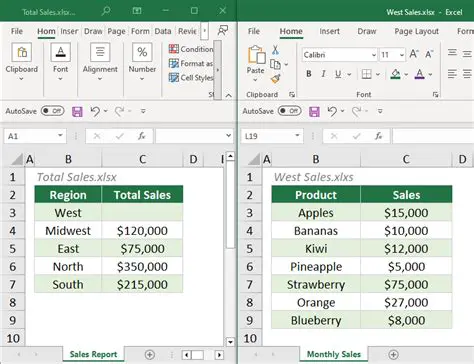Open File tab in West Sales window
474x364 pixels.
(x=254, y=31)
